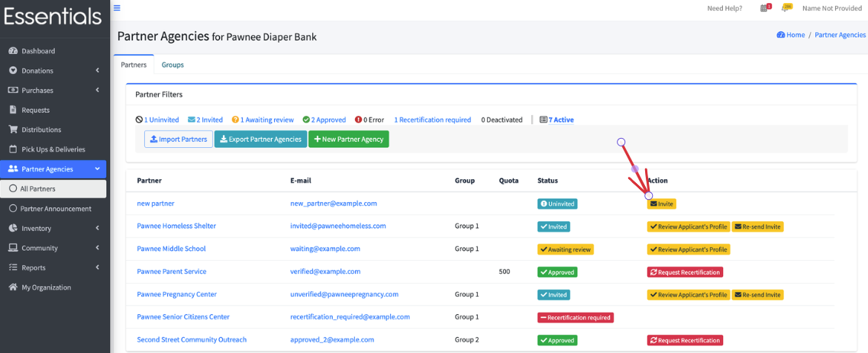Screen dimensions: 868x353
Task: Expand the Reports sidebar menu
Action: (x=53, y=268)
